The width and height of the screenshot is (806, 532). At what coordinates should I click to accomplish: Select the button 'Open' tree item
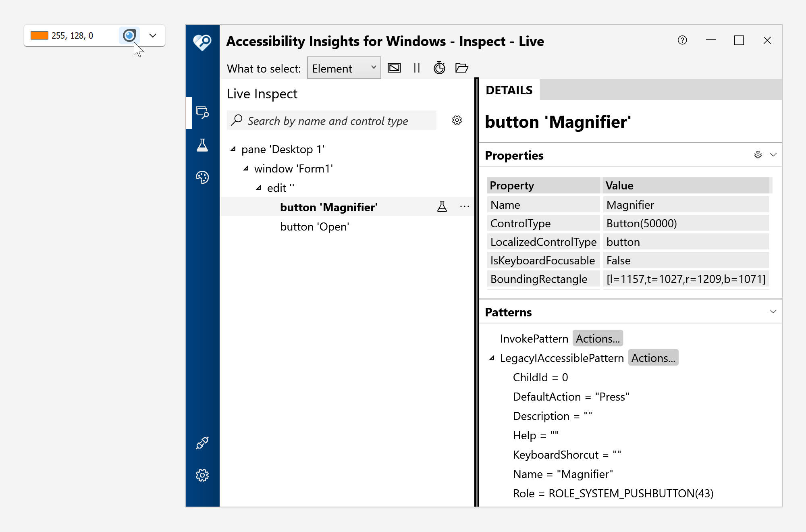coord(314,227)
